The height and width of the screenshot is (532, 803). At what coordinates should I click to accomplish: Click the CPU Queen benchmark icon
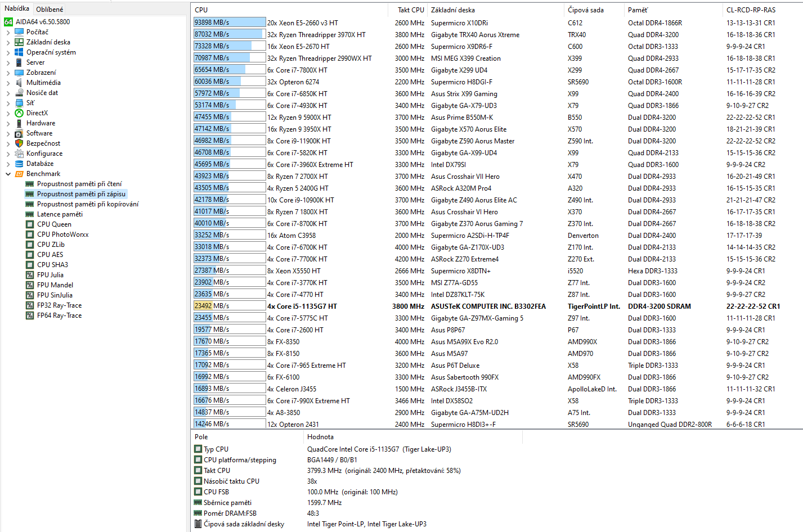(x=30, y=224)
